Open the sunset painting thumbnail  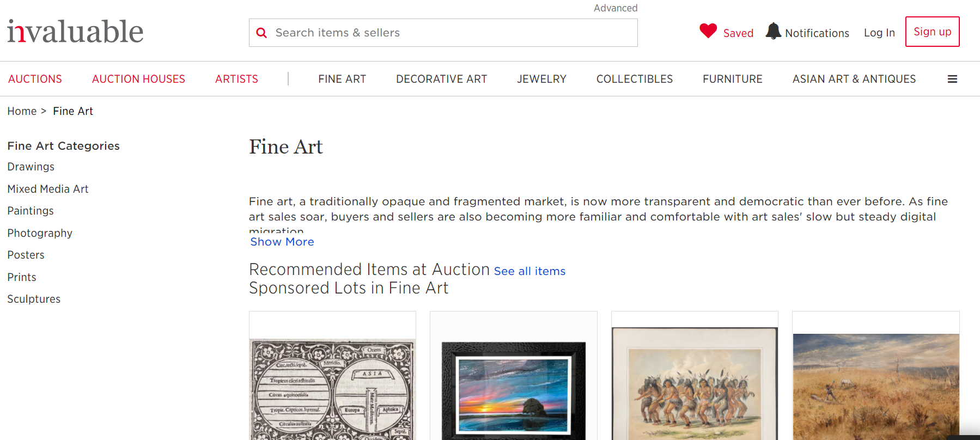click(x=513, y=381)
